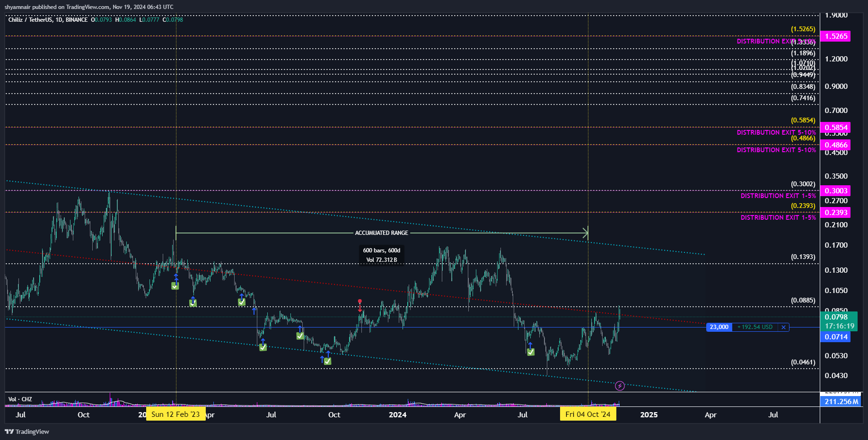Click the 0.0430 price axis label
This screenshot has height=440, width=868.
click(x=836, y=376)
